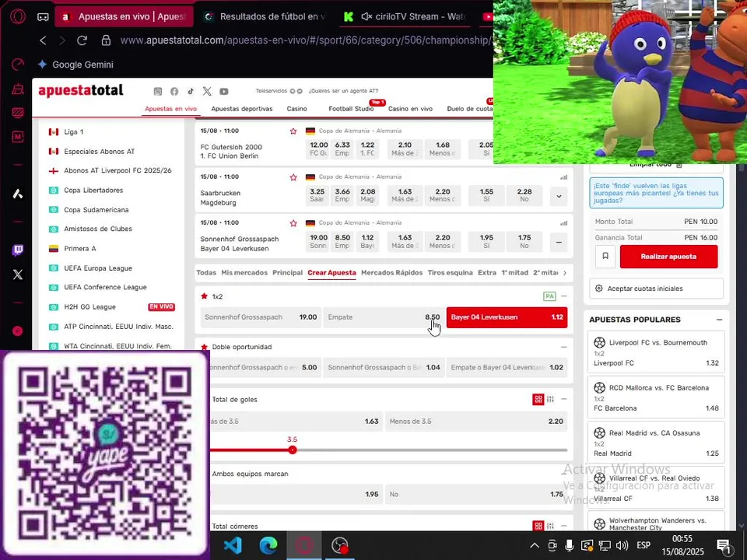Select Empate 8.50 odds in 1x2
This screenshot has height=560, width=747.
tap(384, 317)
